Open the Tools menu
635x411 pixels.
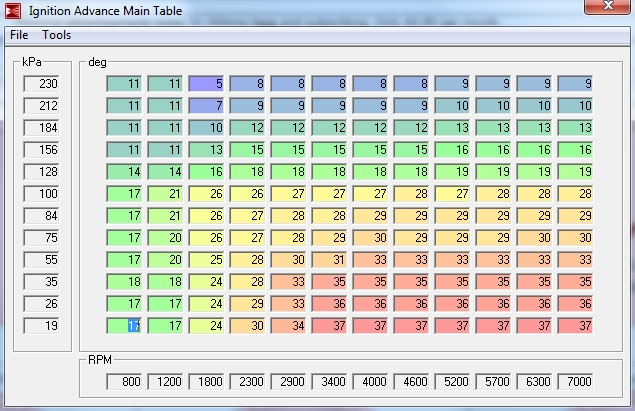pos(57,35)
